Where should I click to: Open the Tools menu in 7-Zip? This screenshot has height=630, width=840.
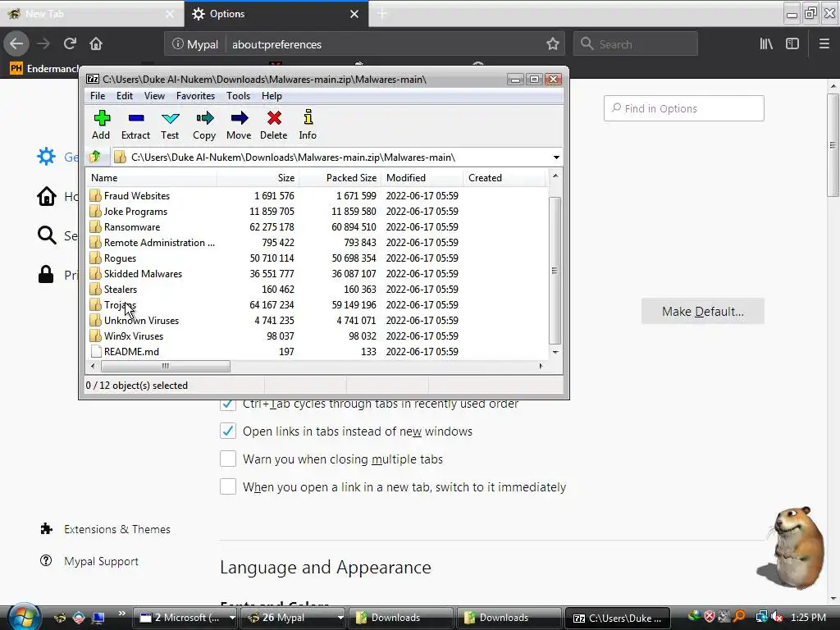238,96
